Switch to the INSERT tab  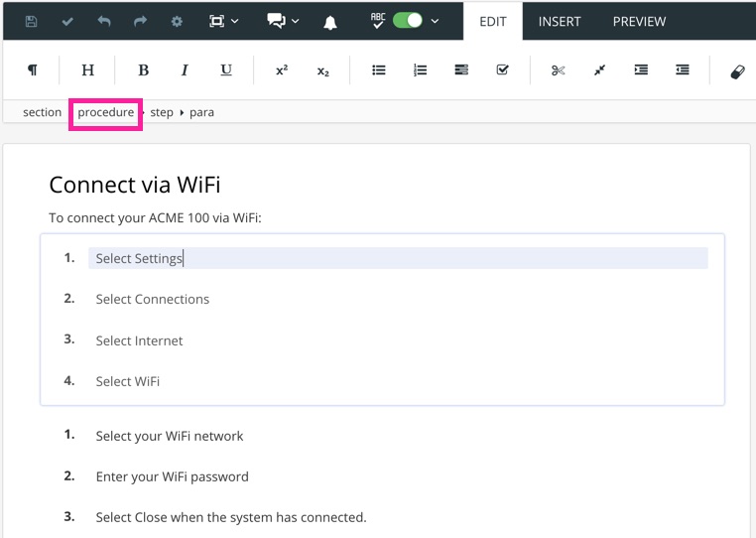[560, 21]
